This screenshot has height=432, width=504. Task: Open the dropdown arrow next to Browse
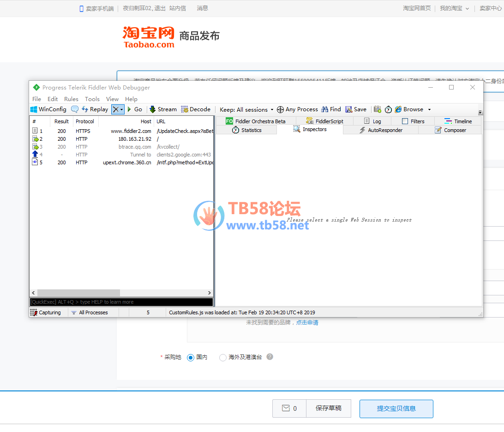[x=429, y=109]
